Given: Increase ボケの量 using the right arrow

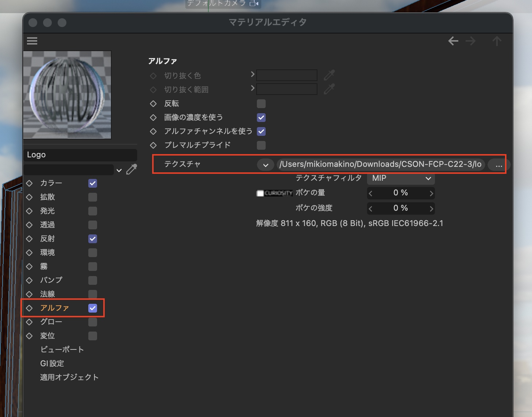Looking at the screenshot, I should pos(431,193).
